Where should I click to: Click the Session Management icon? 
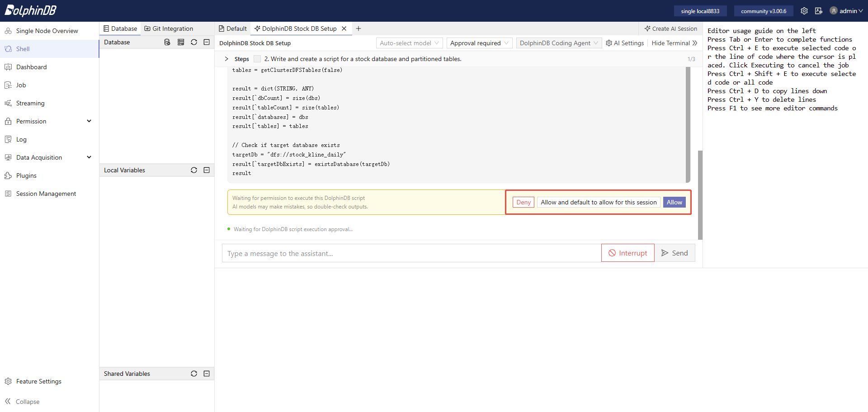click(x=8, y=194)
